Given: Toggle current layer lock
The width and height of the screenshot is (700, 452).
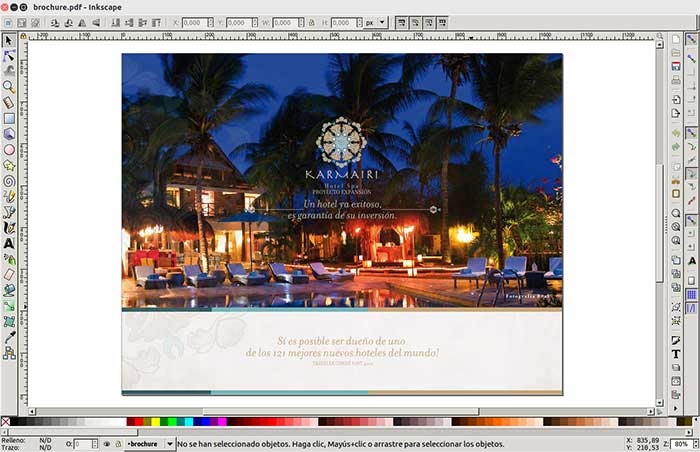Looking at the screenshot, I should point(118,444).
